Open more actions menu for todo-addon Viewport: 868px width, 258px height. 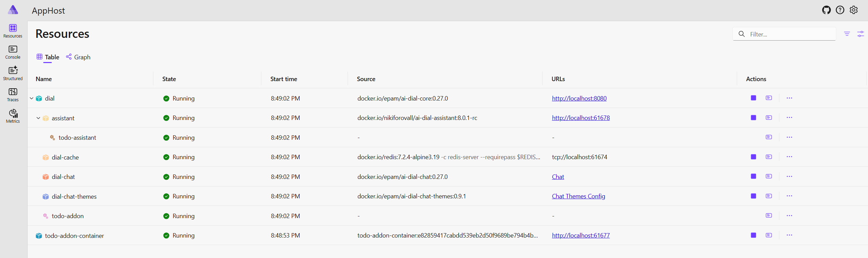tap(789, 216)
